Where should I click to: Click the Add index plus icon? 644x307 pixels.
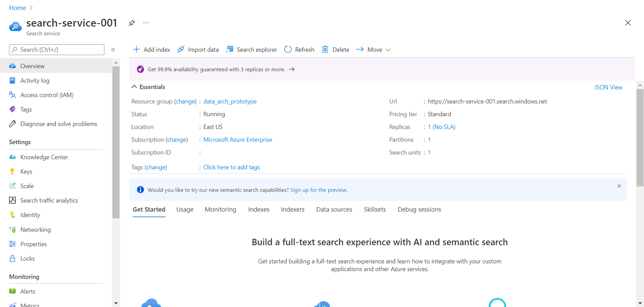(137, 49)
